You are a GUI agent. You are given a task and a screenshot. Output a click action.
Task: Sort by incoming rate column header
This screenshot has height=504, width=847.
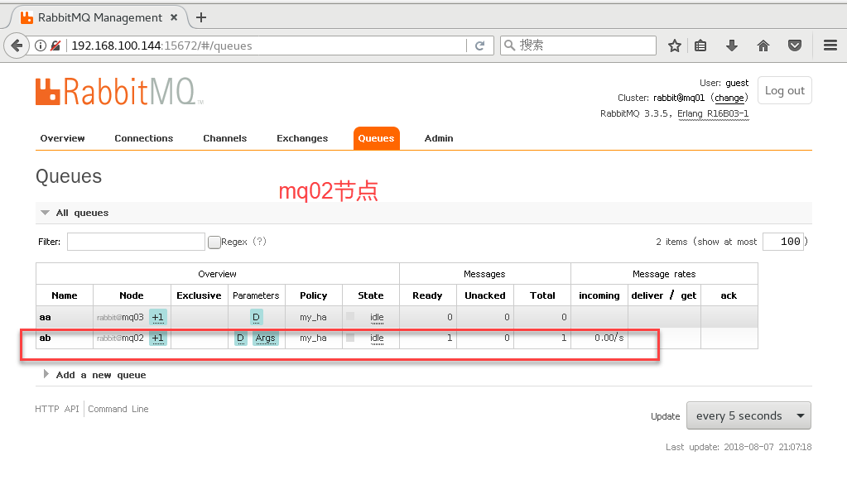[x=599, y=295]
